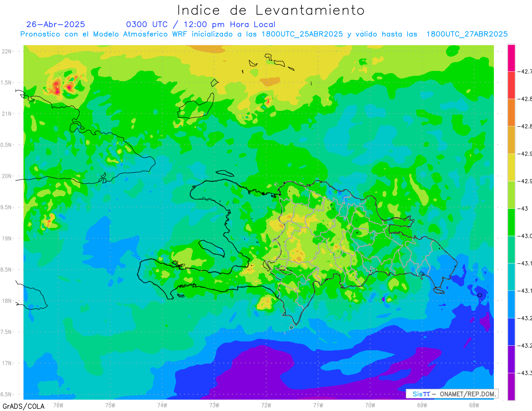Pick the red legend color swatch
Viewport: 532px width, 411px height.
(x=511, y=85)
